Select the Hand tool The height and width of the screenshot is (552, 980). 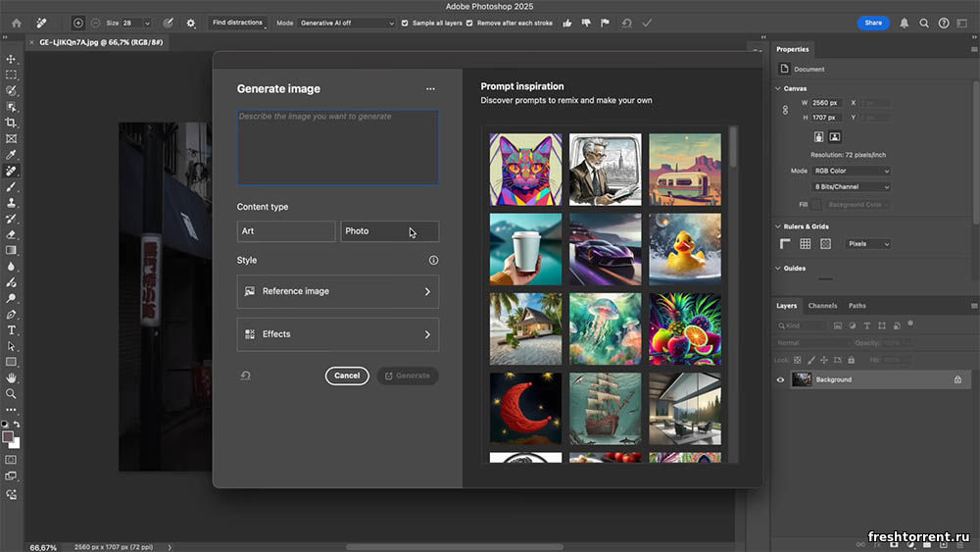click(11, 377)
